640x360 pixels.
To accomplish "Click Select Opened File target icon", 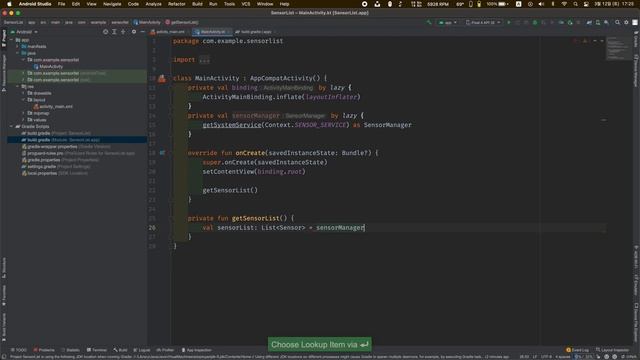I will 105,32.
